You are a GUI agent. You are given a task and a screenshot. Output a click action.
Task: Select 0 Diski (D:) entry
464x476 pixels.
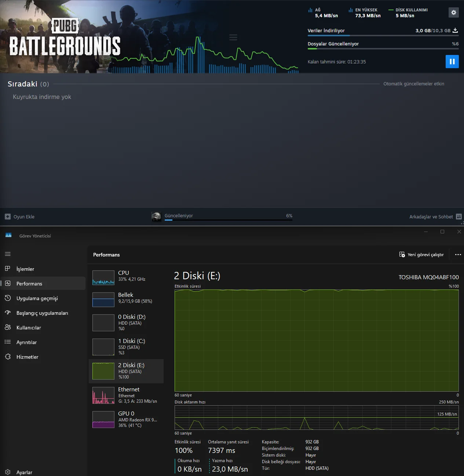(x=126, y=322)
